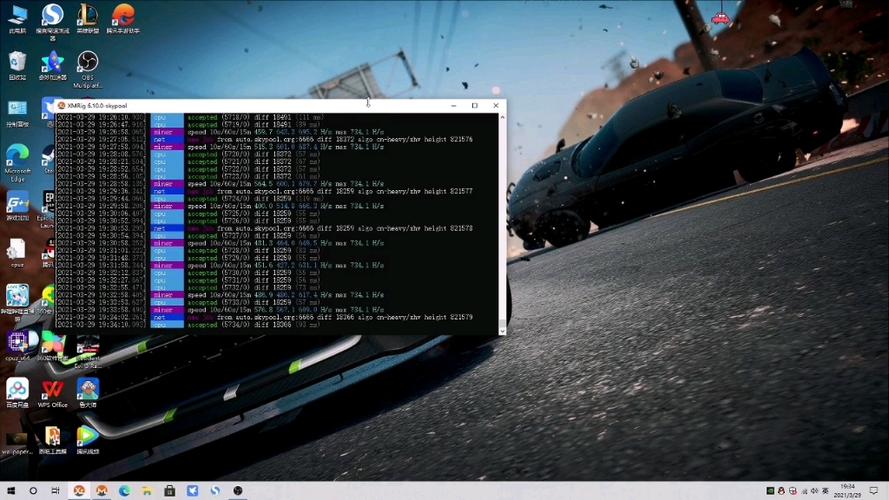889x500 pixels.
Task: Open the wallpaper file on the desktop
Action: point(17,442)
